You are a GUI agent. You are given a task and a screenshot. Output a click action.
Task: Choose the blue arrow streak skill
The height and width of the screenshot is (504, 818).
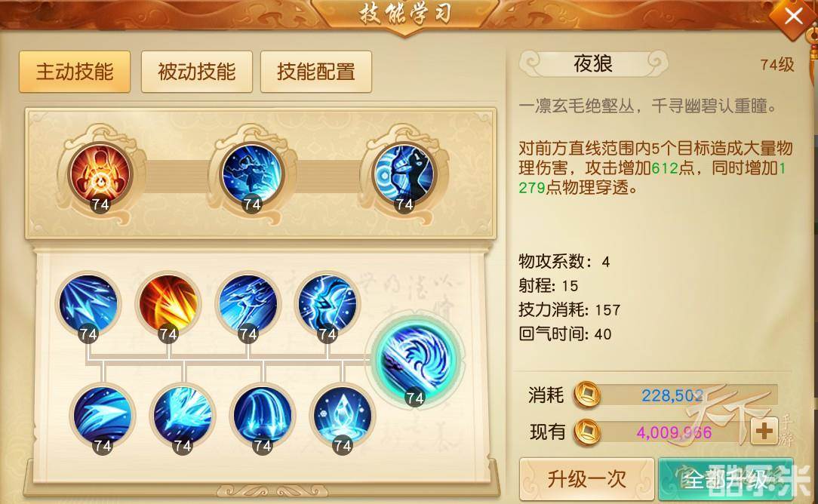pos(103,417)
